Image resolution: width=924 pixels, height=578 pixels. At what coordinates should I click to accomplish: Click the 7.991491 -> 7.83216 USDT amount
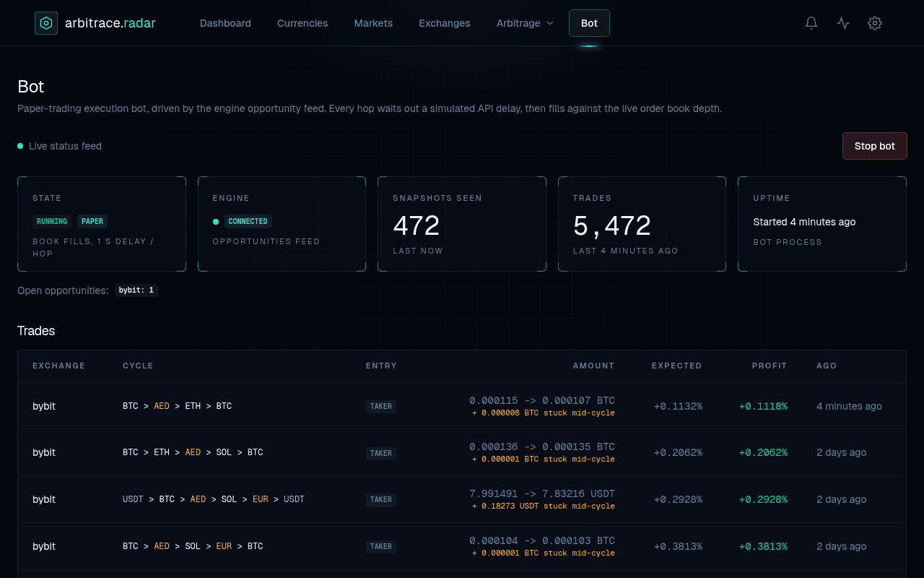(542, 493)
